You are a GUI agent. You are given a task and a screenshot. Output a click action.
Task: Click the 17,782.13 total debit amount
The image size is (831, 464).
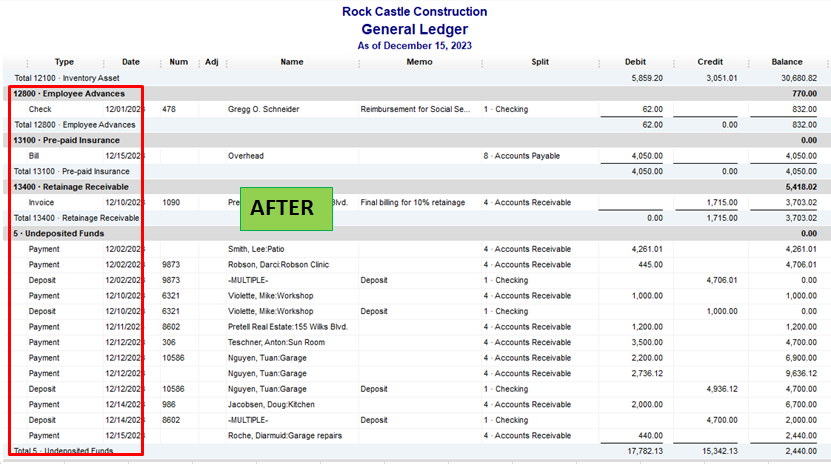[x=644, y=451]
